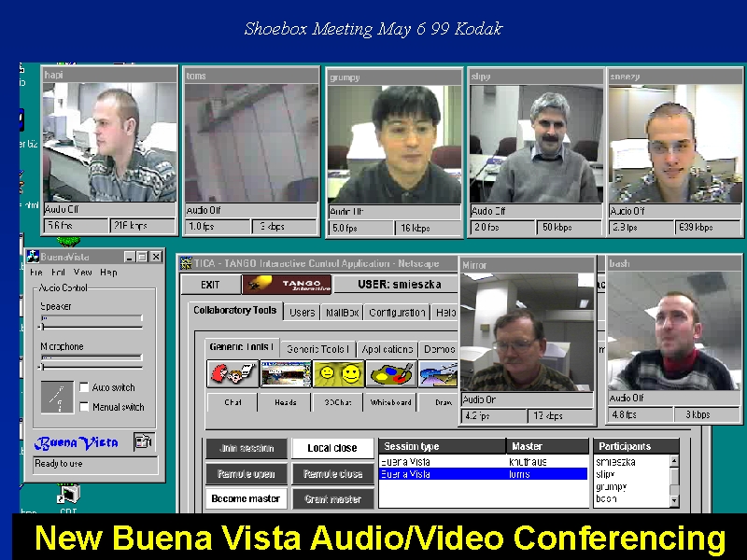
Task: Enable the Auto switch checkbox
Action: pos(84,387)
